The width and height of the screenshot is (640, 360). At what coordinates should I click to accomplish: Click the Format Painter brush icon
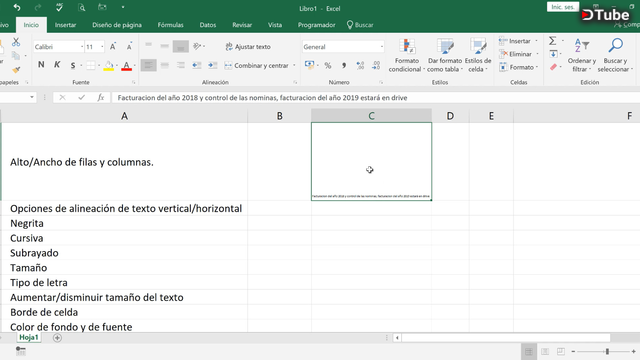[16, 70]
